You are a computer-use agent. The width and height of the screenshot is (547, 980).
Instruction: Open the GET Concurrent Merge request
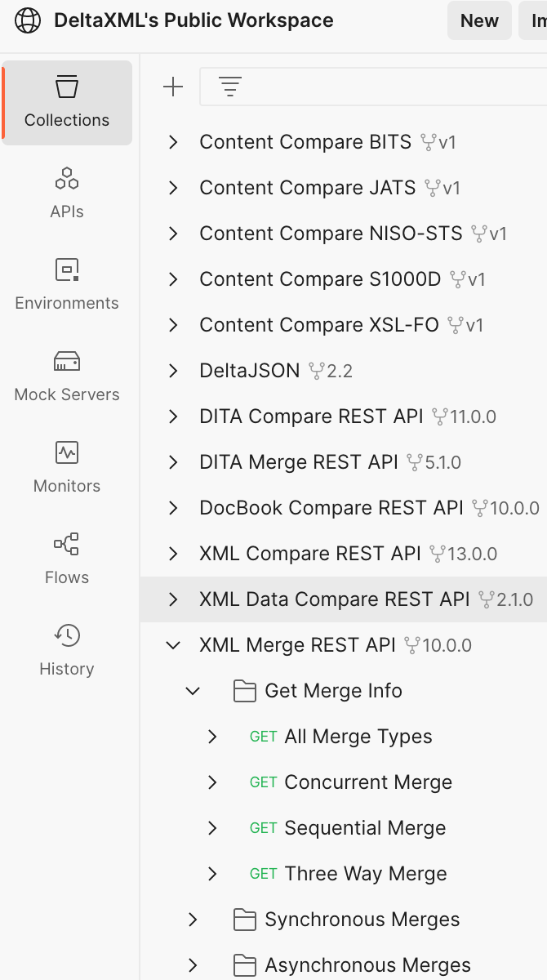click(x=367, y=782)
